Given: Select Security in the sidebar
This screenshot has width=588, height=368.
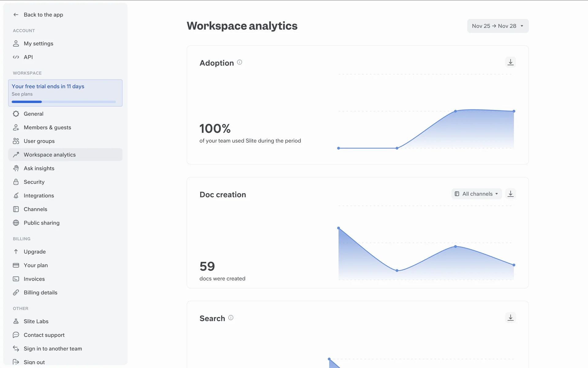Looking at the screenshot, I should (x=34, y=182).
